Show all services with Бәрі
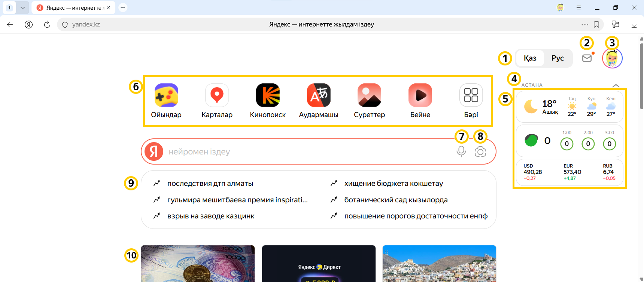The height and width of the screenshot is (282, 644). [471, 101]
